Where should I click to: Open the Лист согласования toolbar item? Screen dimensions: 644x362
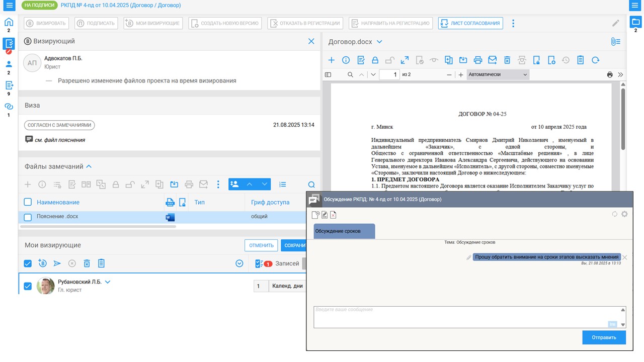pyautogui.click(x=470, y=23)
